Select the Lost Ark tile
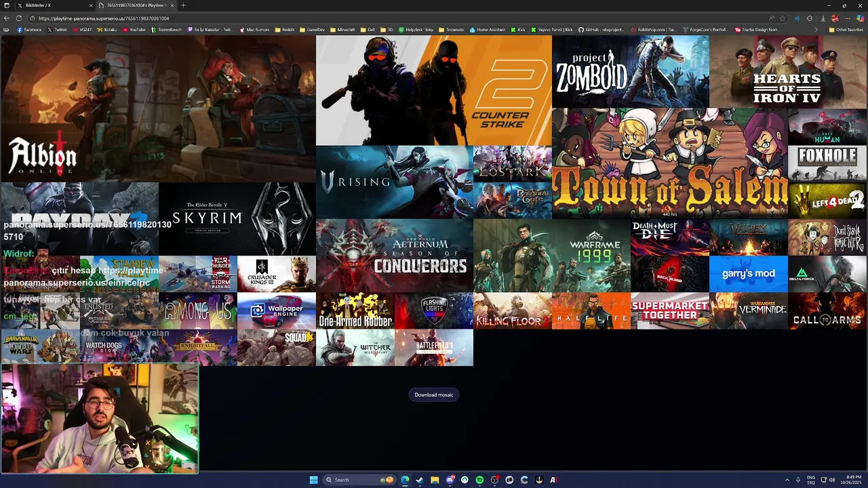The image size is (868, 488). click(x=512, y=163)
